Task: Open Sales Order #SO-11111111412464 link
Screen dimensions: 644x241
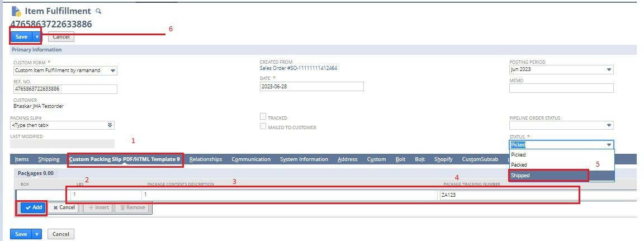Action: tap(299, 68)
